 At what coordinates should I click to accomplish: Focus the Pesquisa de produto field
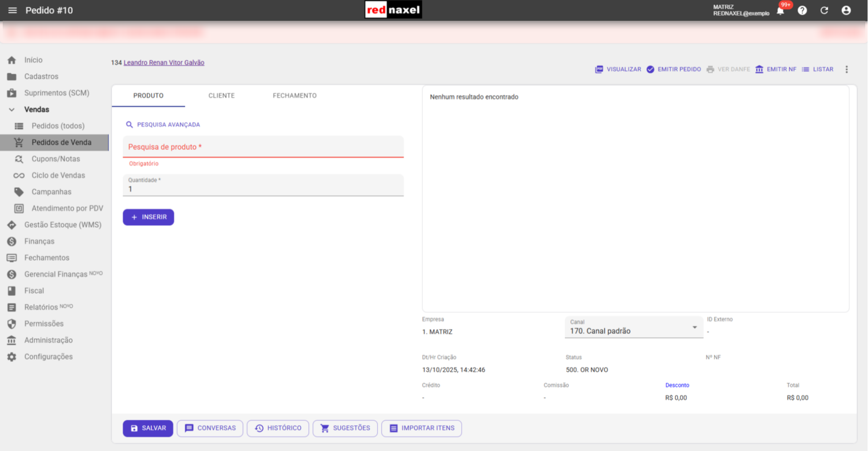coord(263,147)
